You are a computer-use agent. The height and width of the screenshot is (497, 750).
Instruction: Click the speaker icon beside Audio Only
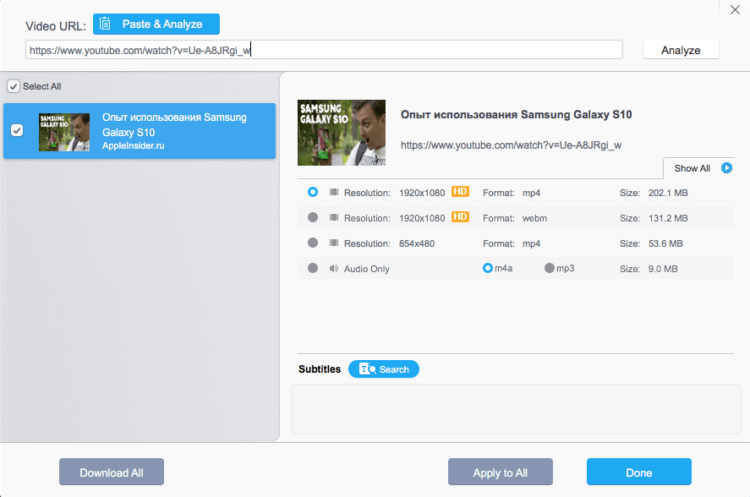(334, 268)
